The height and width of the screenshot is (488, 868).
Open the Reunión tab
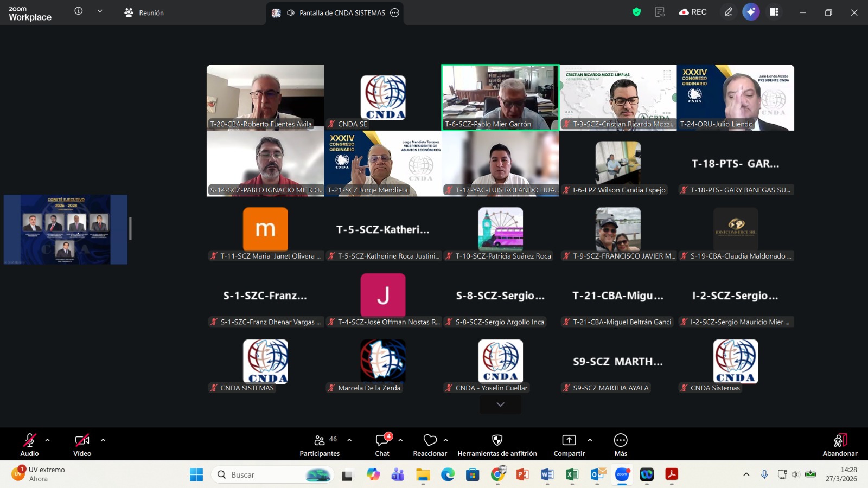tap(144, 12)
